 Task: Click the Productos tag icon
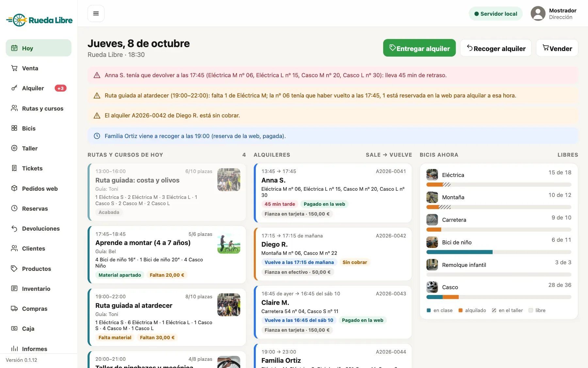[x=14, y=269]
